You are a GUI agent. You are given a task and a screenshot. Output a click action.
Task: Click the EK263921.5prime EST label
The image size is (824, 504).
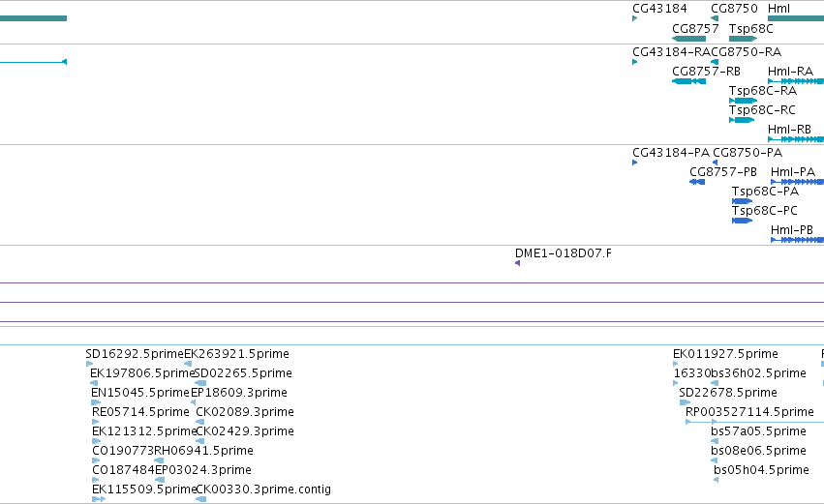point(236,354)
